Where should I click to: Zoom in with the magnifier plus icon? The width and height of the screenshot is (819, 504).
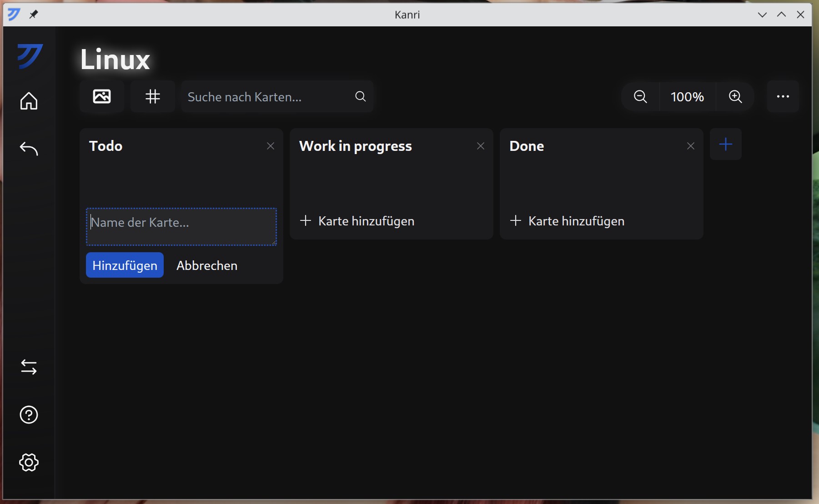tap(735, 96)
